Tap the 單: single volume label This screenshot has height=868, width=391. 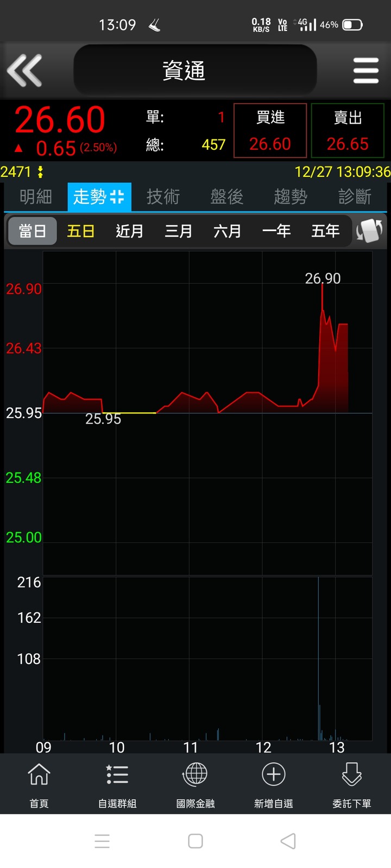pos(155,117)
